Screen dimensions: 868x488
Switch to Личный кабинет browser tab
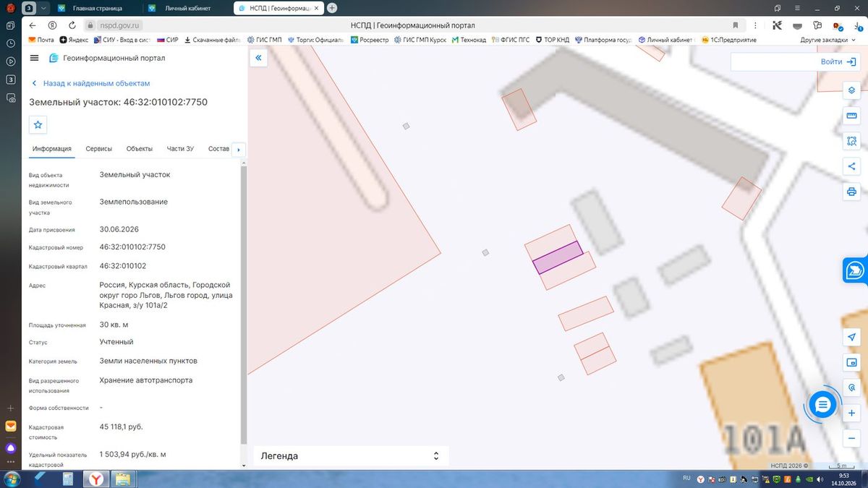click(187, 8)
